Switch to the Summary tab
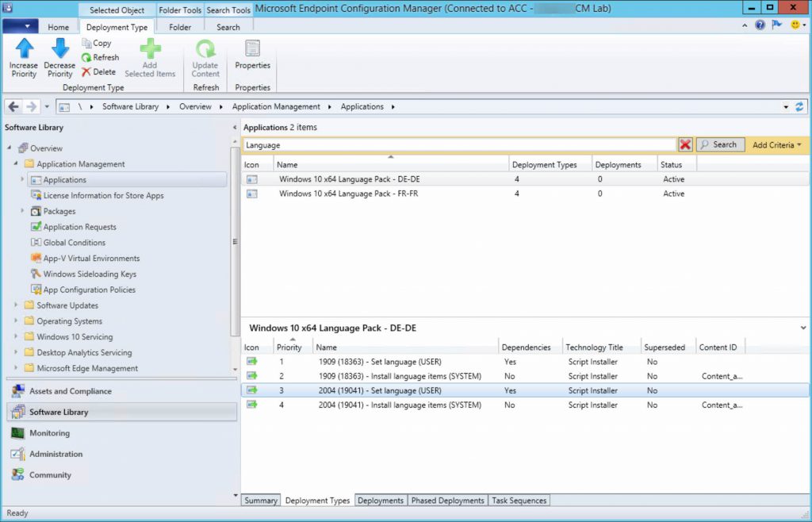812x522 pixels. 260,501
